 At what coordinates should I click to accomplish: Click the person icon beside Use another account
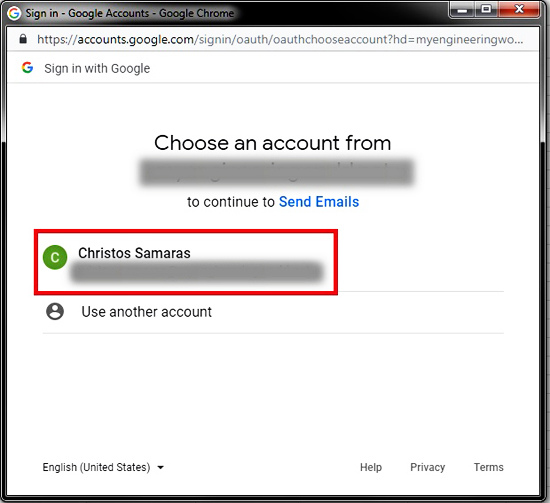click(55, 311)
